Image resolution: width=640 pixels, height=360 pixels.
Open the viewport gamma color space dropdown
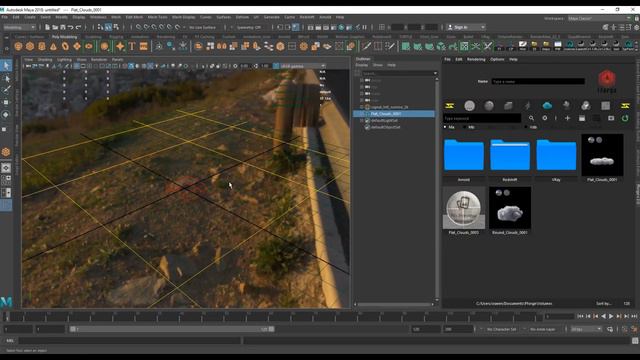click(x=302, y=66)
